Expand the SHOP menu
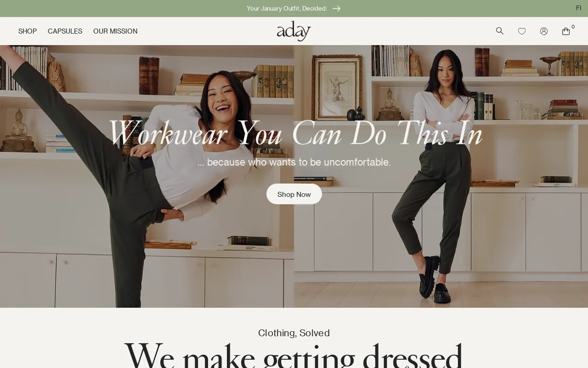Viewport: 588px width, 368px height. coord(28,31)
